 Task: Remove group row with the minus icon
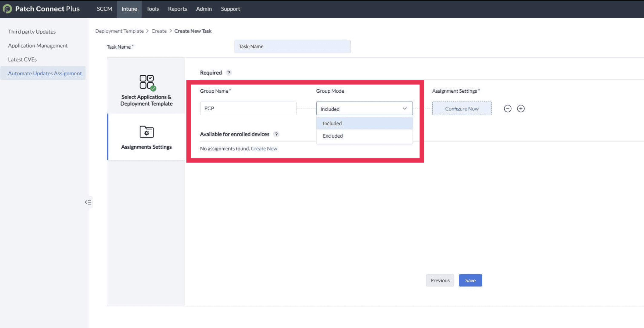(507, 108)
